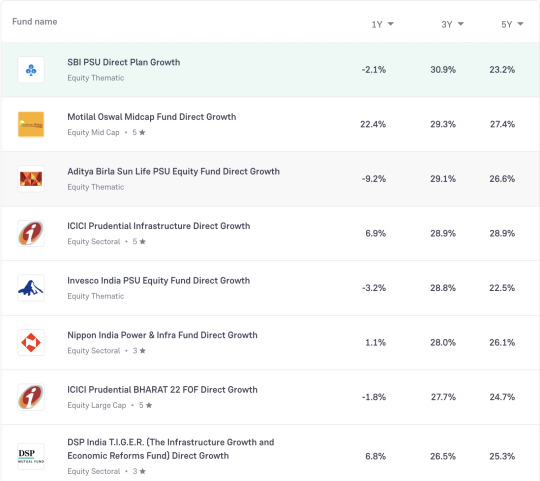Click the 30.9% 3Y return of SBI PSU
540x481 pixels.
coord(443,70)
